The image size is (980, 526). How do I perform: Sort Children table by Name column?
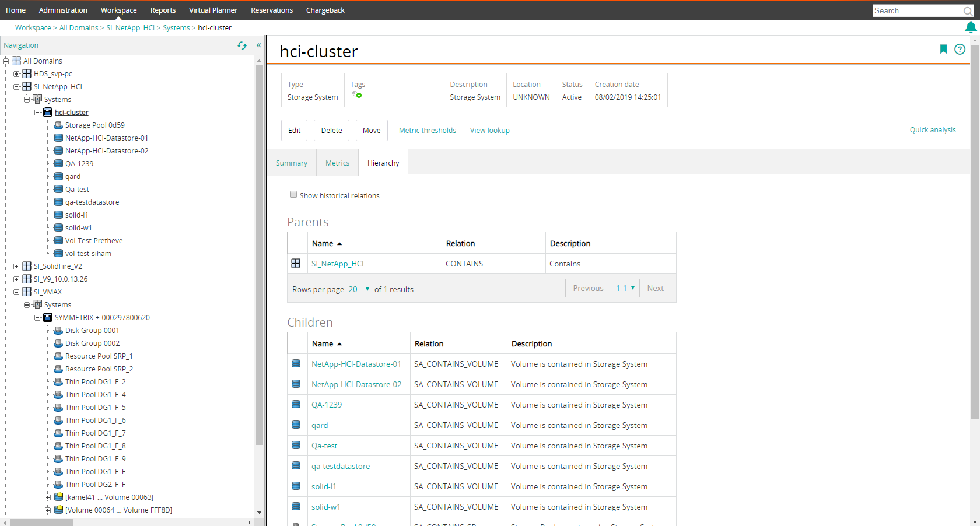(x=327, y=343)
